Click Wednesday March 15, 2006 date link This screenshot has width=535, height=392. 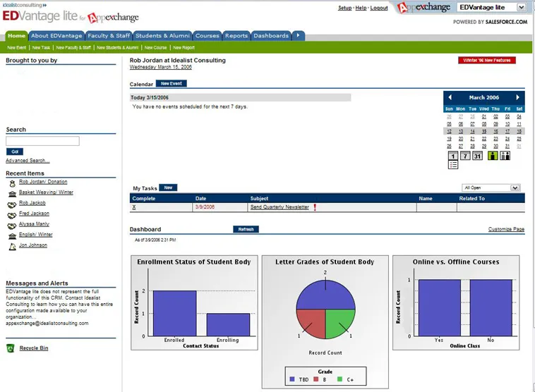click(x=160, y=67)
